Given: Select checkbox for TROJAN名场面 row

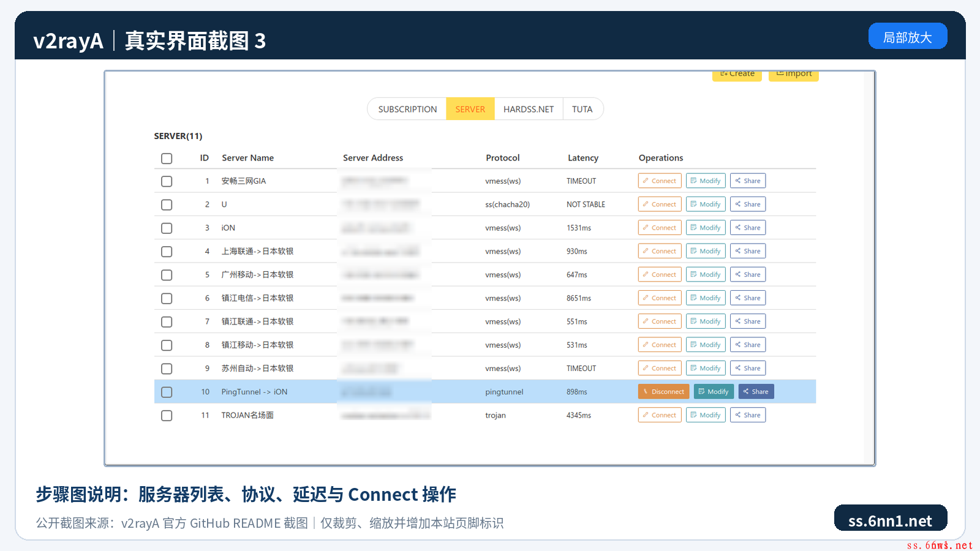Looking at the screenshot, I should point(167,416).
